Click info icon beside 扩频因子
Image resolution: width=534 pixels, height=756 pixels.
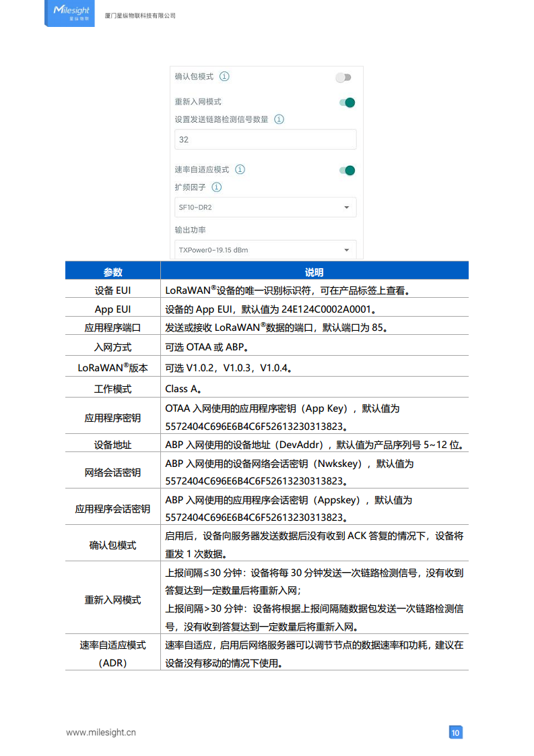(x=217, y=187)
